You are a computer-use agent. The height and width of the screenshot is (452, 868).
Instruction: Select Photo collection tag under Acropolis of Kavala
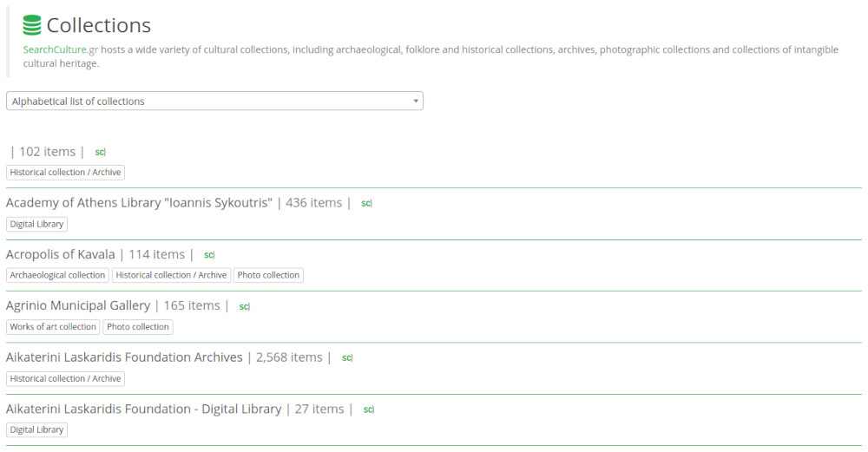pyautogui.click(x=268, y=275)
